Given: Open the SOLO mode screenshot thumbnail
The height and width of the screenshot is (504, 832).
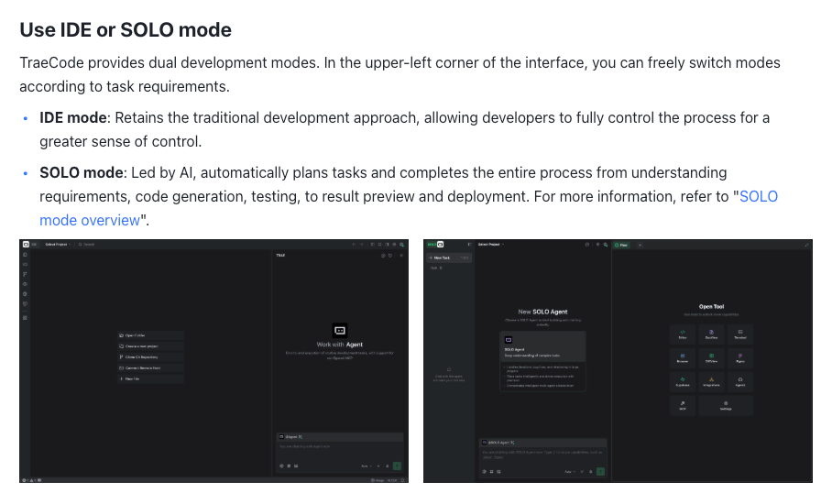Looking at the screenshot, I should 618,361.
